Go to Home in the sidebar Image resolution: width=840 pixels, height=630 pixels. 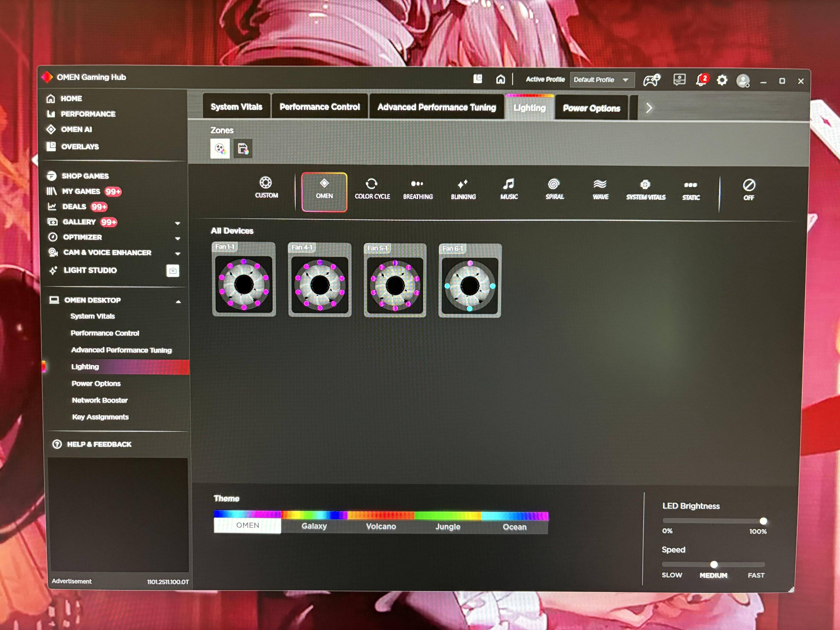[x=64, y=99]
